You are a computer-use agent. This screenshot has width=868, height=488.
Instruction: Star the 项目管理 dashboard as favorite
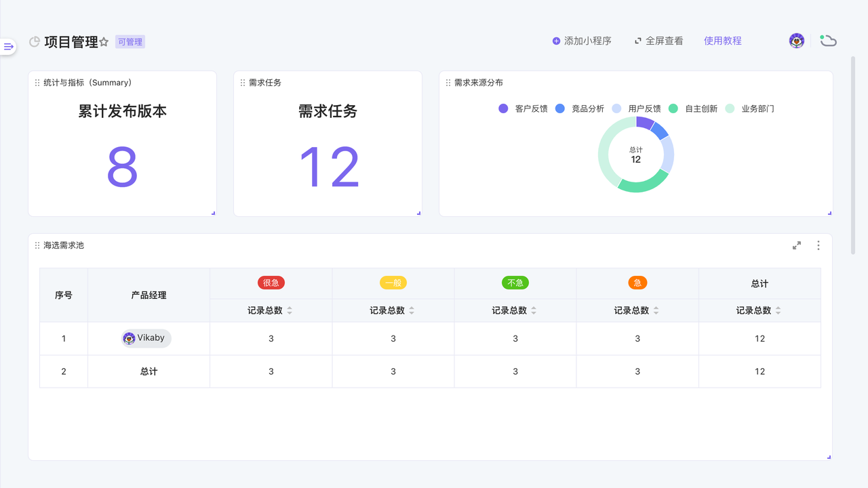click(x=104, y=42)
